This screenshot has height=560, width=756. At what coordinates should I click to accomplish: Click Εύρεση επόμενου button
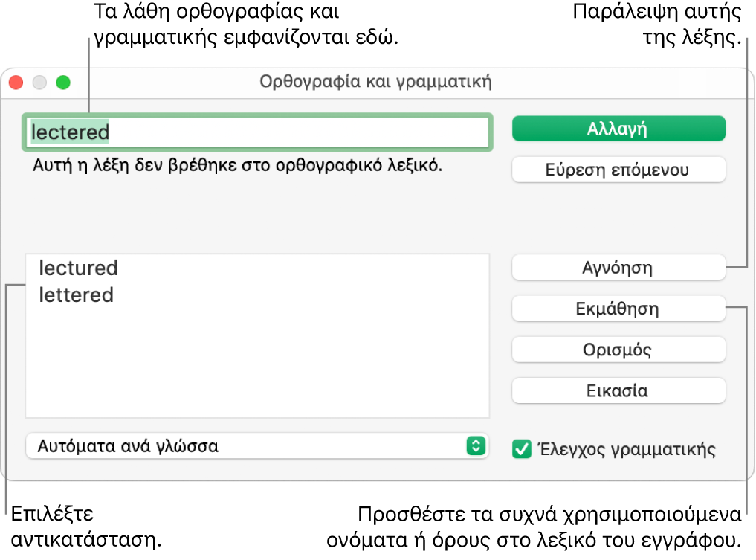tap(618, 170)
